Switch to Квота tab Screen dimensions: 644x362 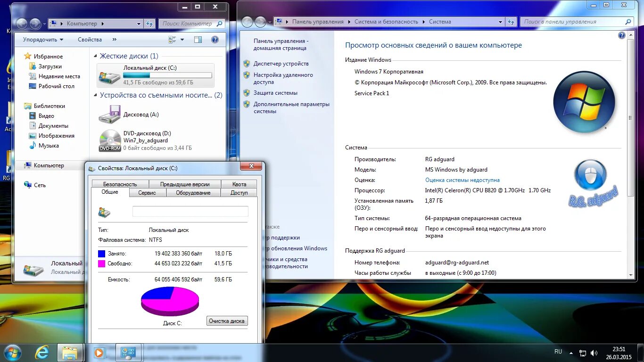pyautogui.click(x=239, y=184)
